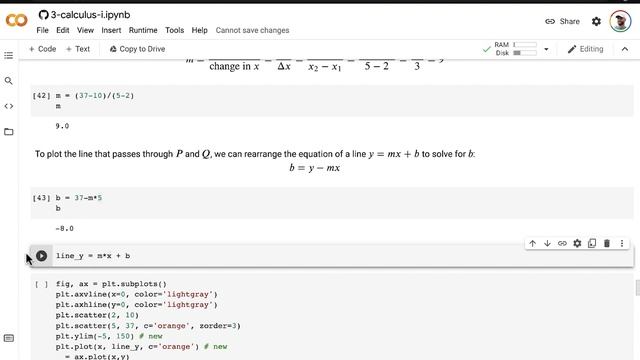Image resolution: width=640 pixels, height=360 pixels.
Task: Expand the runtime connection dropdown arrow
Action: (x=546, y=49)
